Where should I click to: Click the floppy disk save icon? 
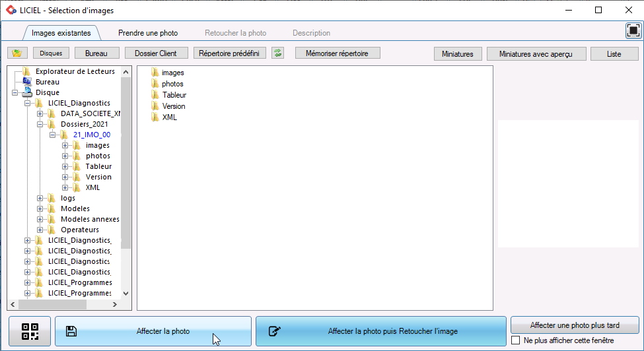(71, 331)
